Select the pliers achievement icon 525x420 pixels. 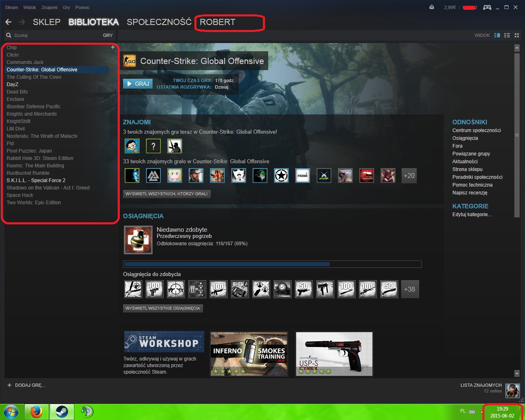click(133, 289)
